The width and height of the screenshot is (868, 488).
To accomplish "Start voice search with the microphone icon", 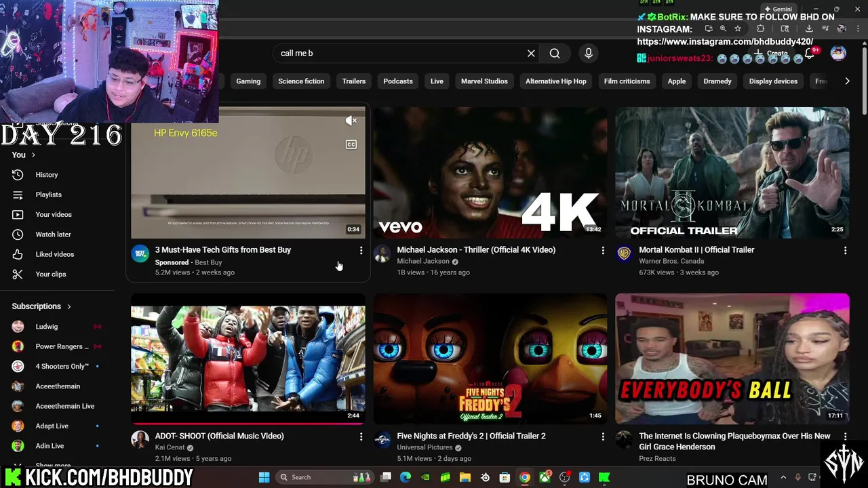I will point(589,54).
